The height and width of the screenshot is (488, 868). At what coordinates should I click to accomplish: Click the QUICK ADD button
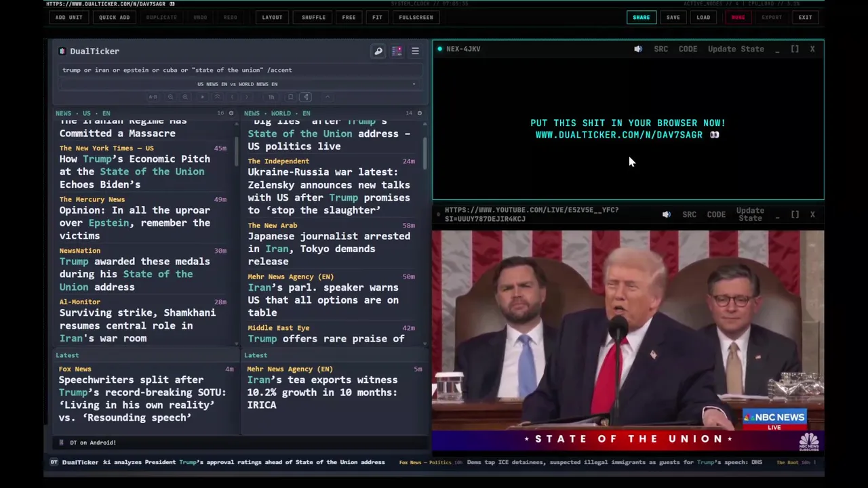(114, 18)
